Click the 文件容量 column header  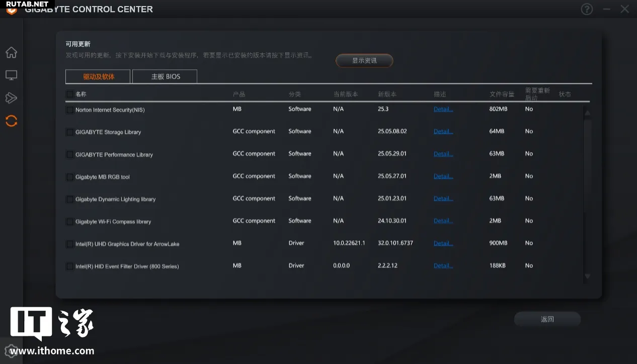[502, 94]
